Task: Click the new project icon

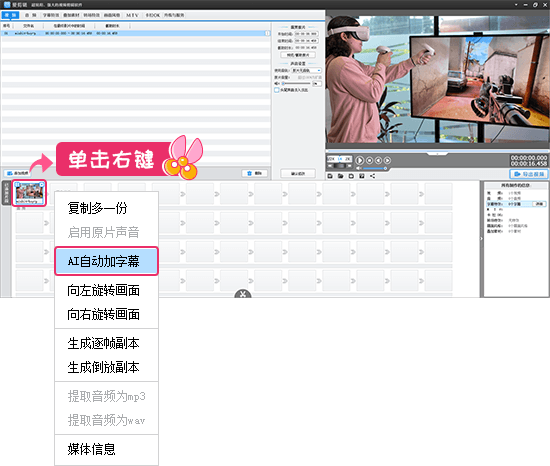Action: pos(330,176)
